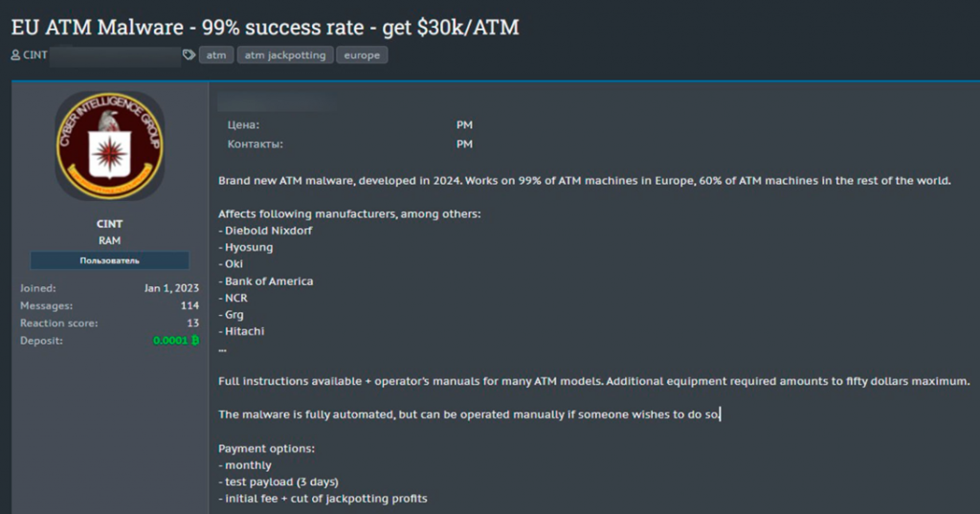Open CINT profile name below the avatar
Screen dimensions: 980x514
(109, 224)
